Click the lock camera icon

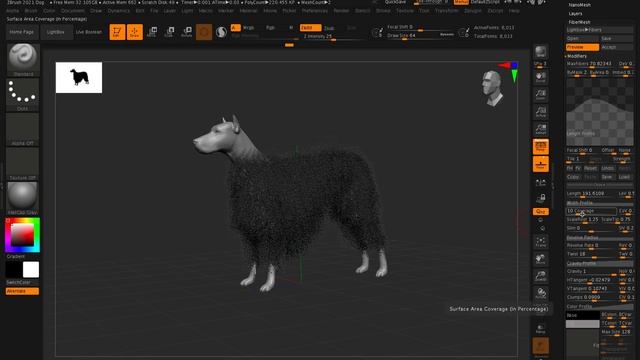pos(540,199)
